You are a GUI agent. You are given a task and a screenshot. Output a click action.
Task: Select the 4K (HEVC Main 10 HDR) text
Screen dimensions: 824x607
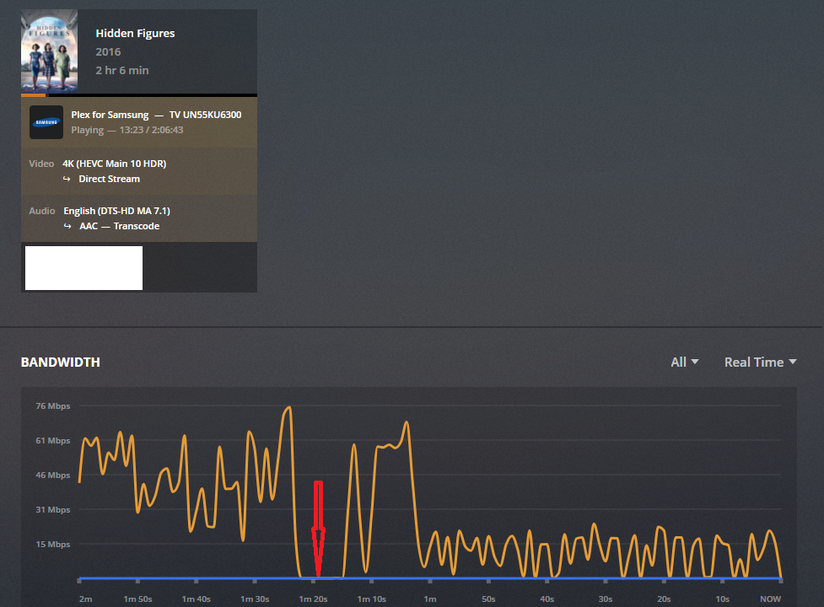[x=114, y=163]
